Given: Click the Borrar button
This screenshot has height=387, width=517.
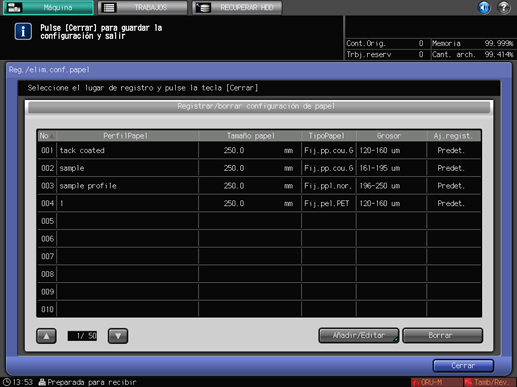Looking at the screenshot, I should [443, 335].
